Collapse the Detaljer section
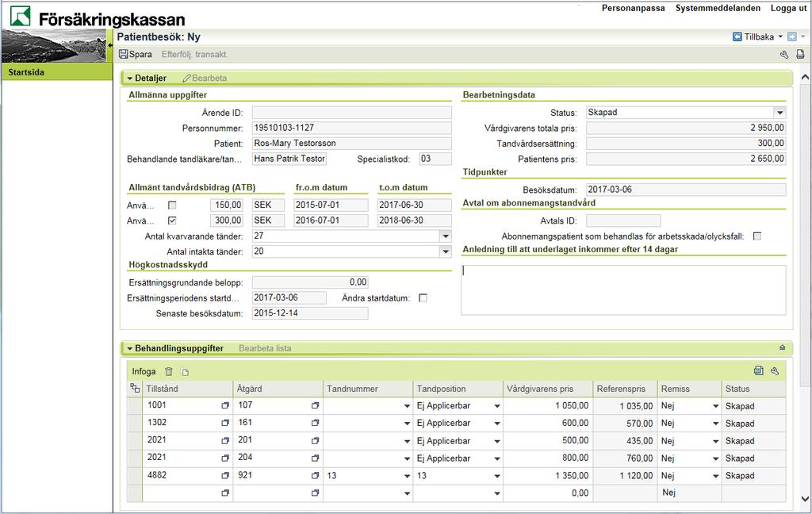The image size is (812, 514). point(129,79)
